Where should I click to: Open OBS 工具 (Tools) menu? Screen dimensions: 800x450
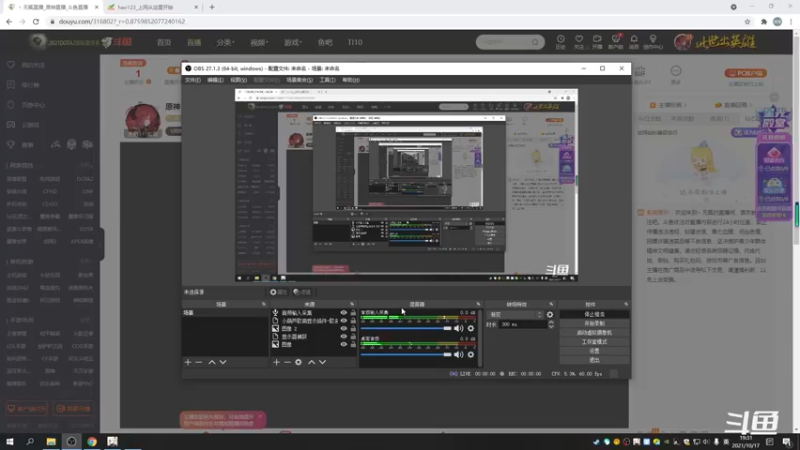(x=327, y=80)
